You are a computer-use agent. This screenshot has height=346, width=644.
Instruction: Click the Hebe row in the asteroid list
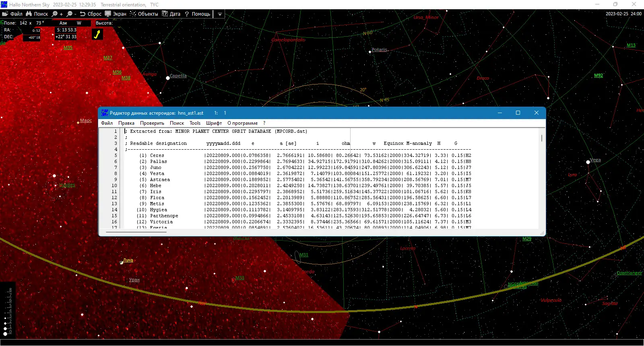click(x=298, y=185)
